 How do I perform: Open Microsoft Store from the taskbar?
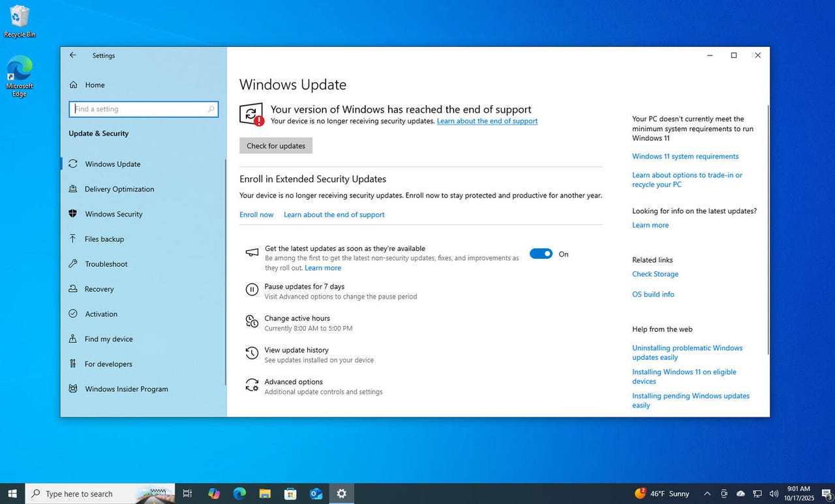coord(290,494)
